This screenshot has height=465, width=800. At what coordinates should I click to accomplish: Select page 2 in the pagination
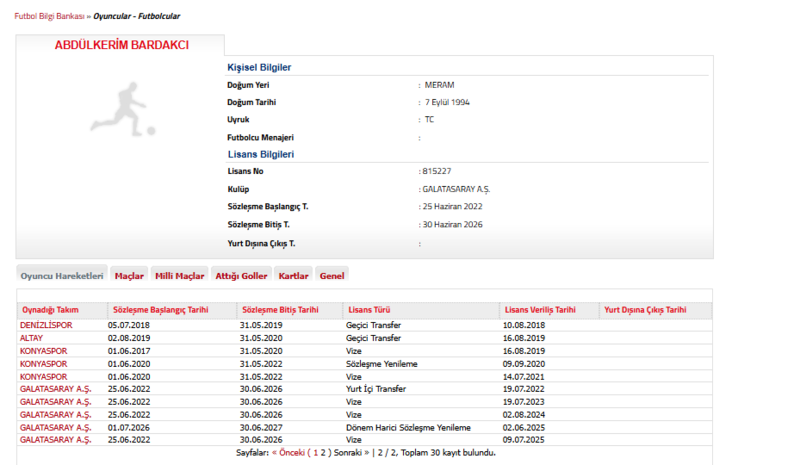click(x=324, y=452)
